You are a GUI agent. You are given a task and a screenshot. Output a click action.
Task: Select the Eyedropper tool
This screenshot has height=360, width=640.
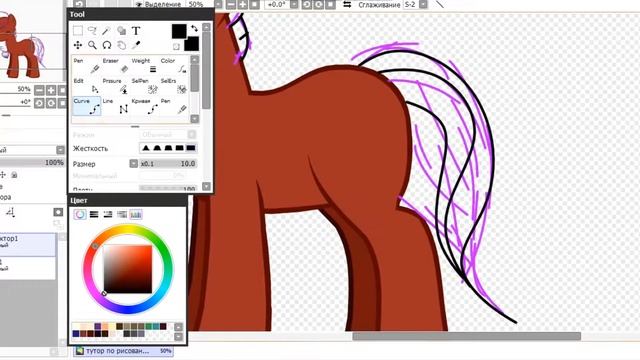pos(136,45)
